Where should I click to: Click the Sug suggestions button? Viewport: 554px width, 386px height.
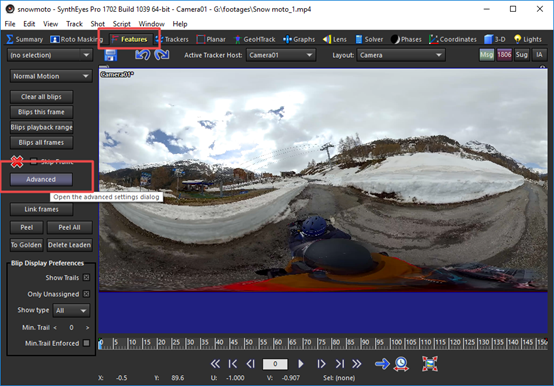(521, 55)
